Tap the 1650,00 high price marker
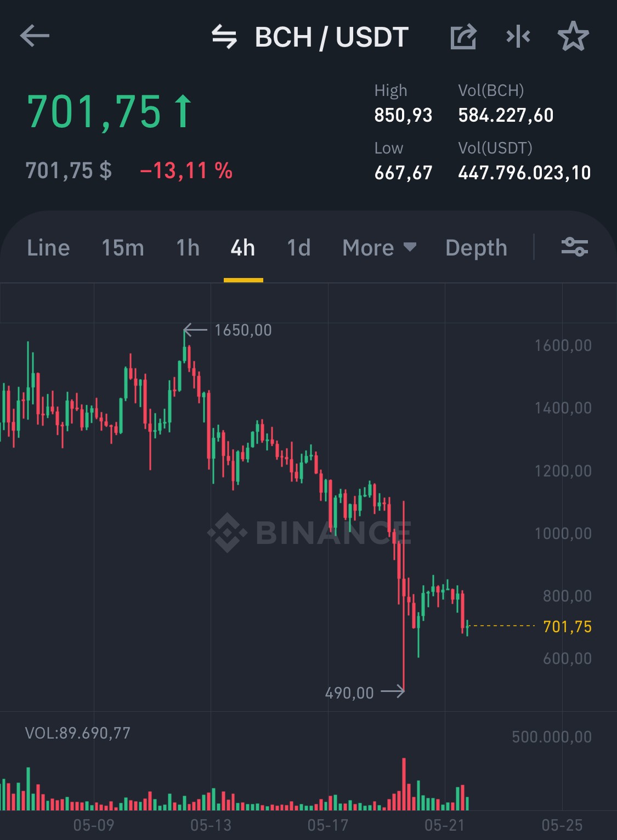This screenshot has height=840, width=617. pos(243,330)
